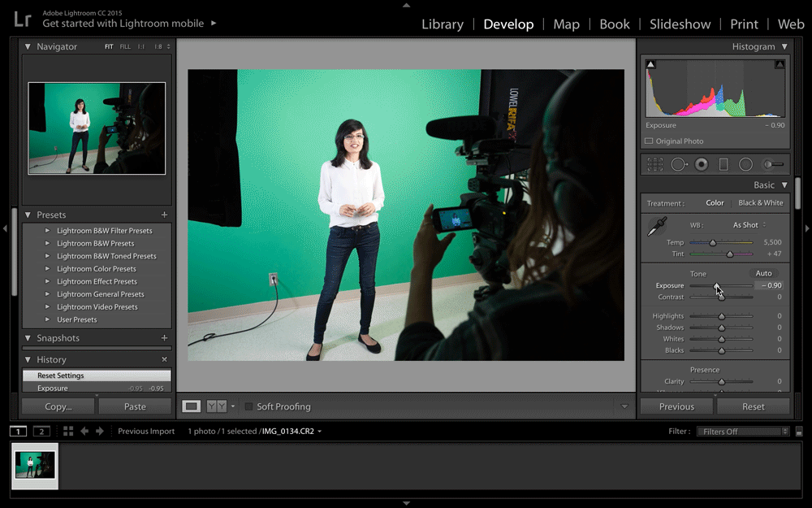This screenshot has height=508, width=812.
Task: Go forward with filmstrip right arrow
Action: coord(99,432)
